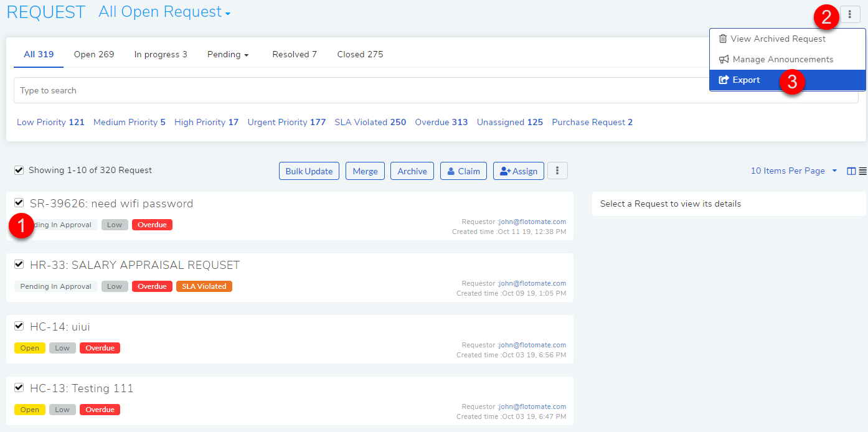Change the 10 Items Per Page dropdown

point(794,171)
